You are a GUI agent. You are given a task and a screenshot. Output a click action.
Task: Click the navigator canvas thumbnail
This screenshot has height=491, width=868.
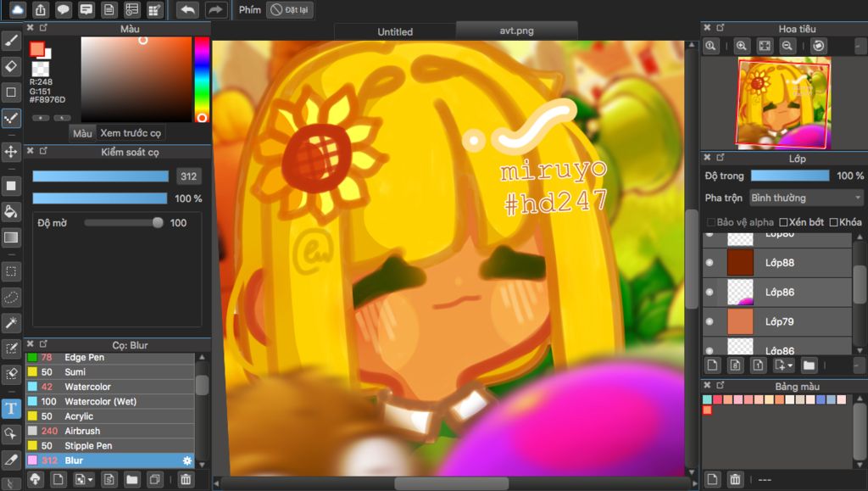(x=783, y=103)
